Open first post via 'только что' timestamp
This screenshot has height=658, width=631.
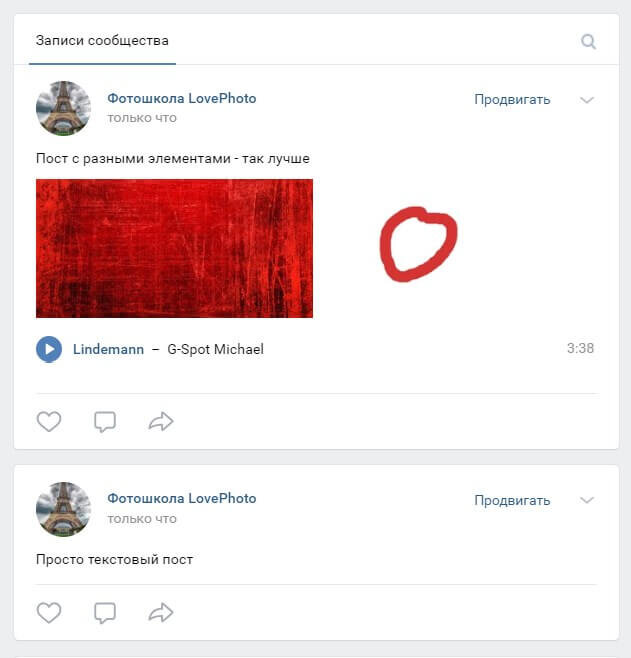tap(142, 118)
